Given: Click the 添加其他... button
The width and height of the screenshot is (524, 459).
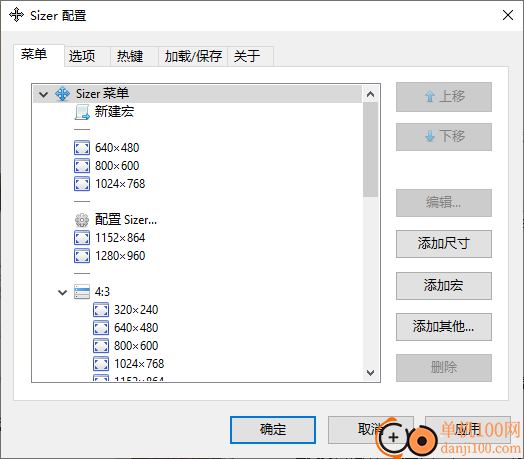Looking at the screenshot, I should click(x=444, y=327).
